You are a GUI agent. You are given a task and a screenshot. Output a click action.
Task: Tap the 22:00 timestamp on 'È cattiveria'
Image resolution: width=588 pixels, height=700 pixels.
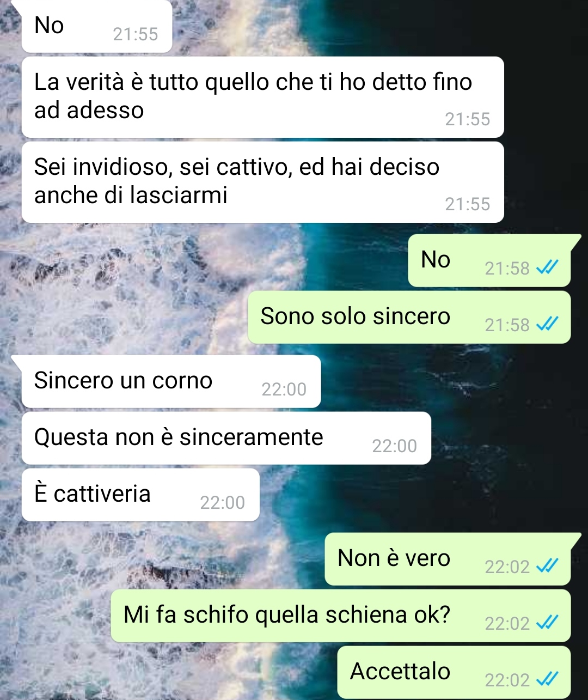(x=222, y=502)
